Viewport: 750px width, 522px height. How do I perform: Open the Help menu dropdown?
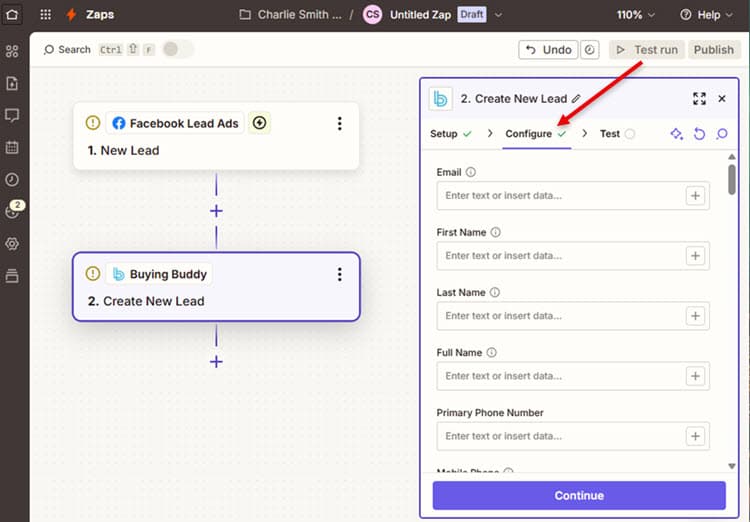(706, 15)
